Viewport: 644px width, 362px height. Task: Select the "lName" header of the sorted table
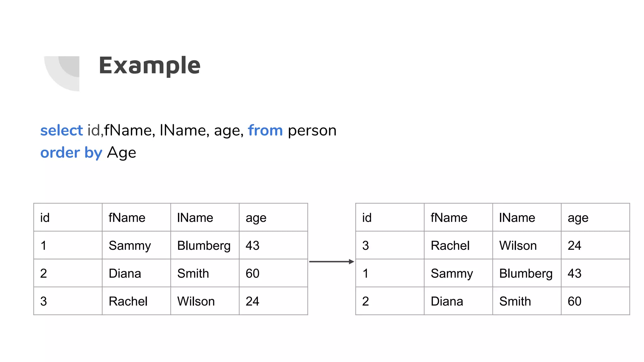coord(517,217)
